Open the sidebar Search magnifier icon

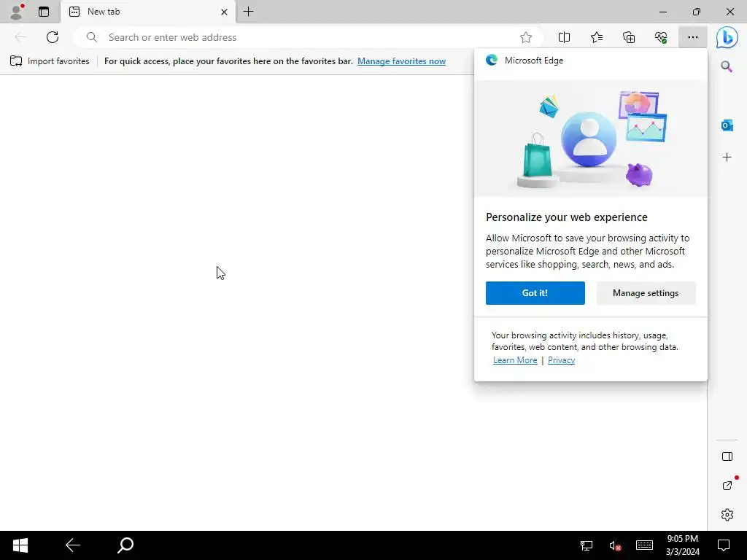point(727,66)
